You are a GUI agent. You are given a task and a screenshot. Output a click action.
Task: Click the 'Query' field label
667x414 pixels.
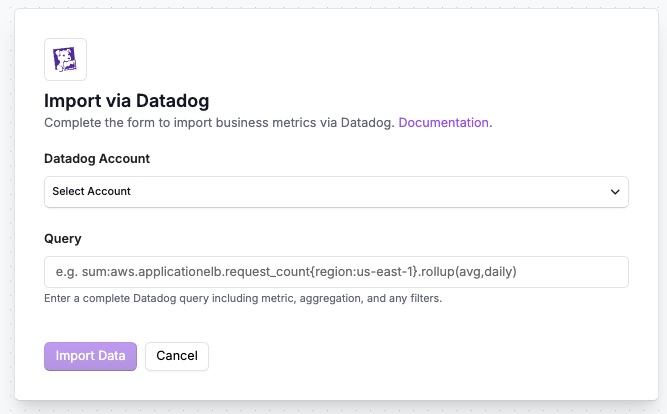pos(62,239)
